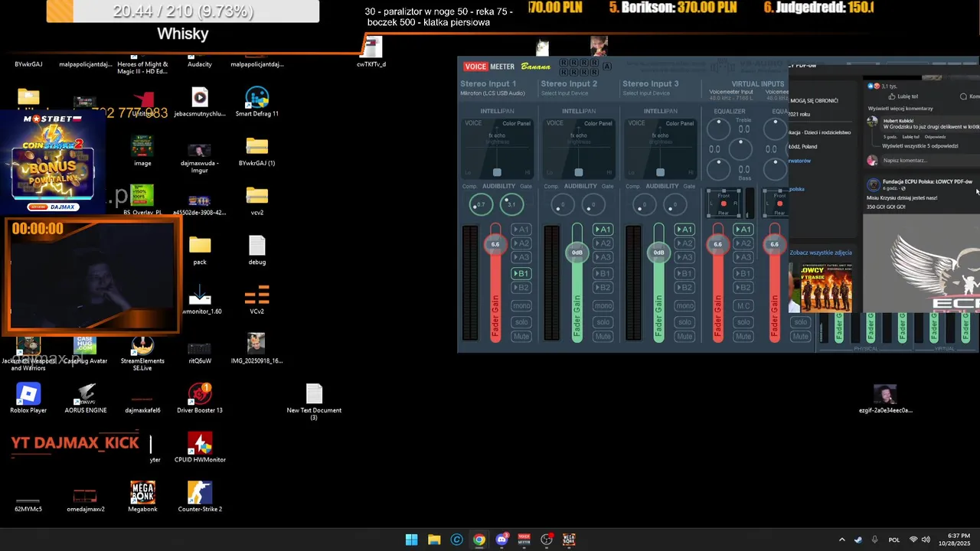Open Steam tray icon
Image resolution: width=980 pixels, height=551 pixels.
[858, 540]
